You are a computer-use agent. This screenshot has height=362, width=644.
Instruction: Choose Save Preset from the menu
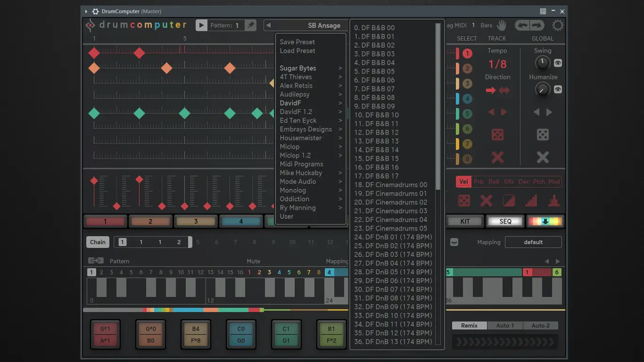pyautogui.click(x=297, y=42)
